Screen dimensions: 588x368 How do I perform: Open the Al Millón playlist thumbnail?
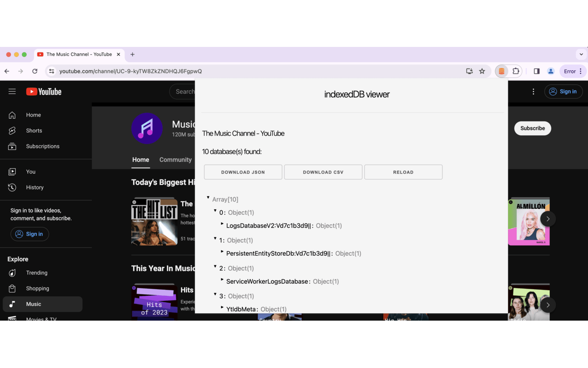pos(529,222)
